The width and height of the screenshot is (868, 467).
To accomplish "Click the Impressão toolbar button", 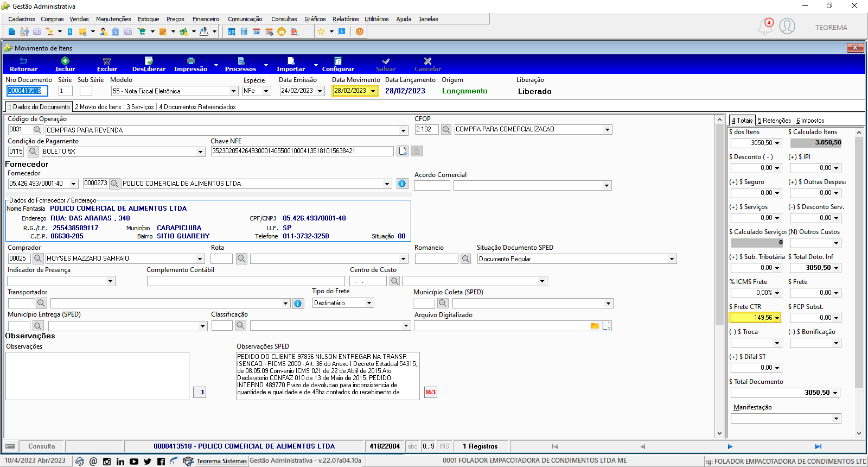I will tap(190, 65).
